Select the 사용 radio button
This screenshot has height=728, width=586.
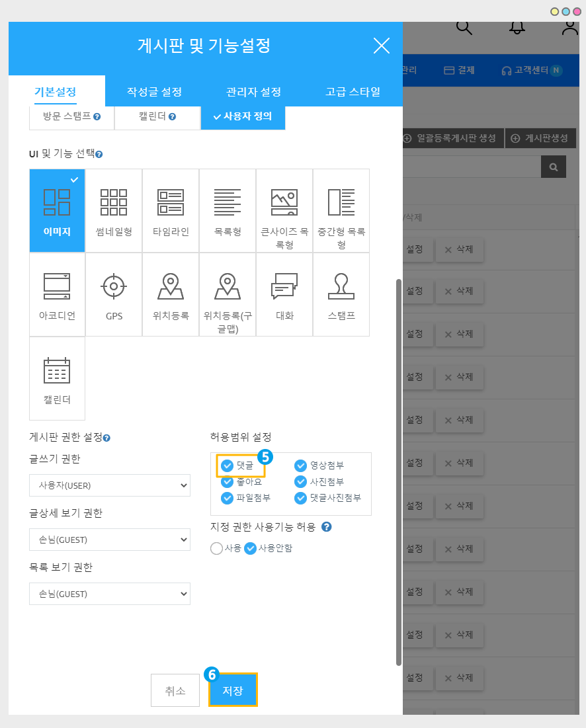tap(216, 548)
